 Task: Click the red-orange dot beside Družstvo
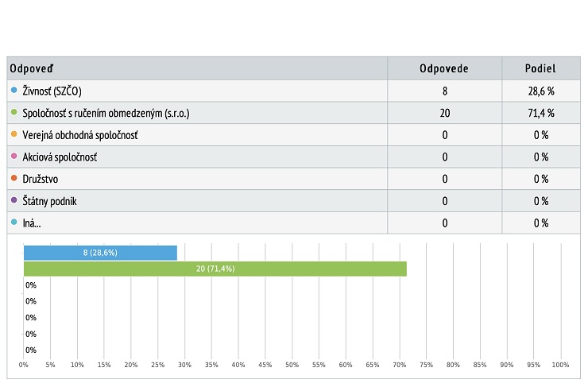click(x=14, y=178)
